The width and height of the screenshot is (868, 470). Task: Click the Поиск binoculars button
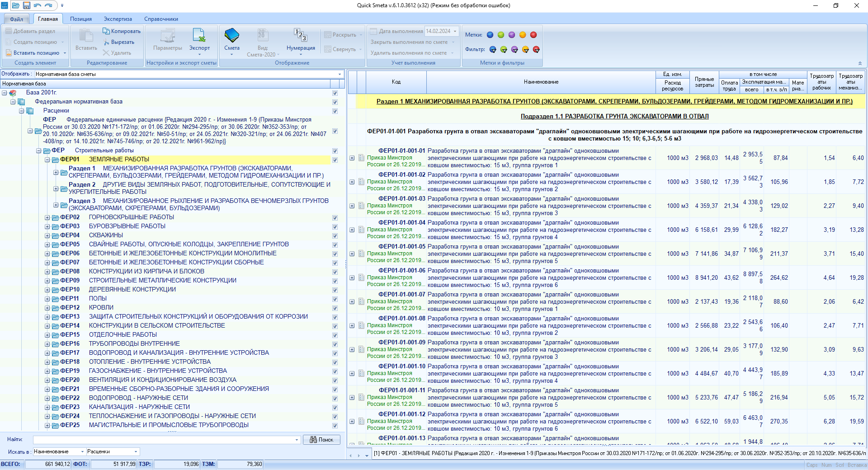click(321, 440)
